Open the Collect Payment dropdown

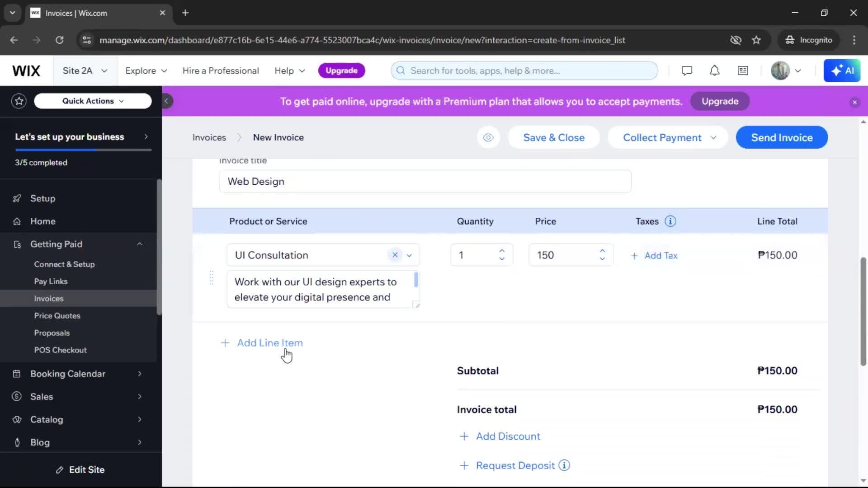668,138
